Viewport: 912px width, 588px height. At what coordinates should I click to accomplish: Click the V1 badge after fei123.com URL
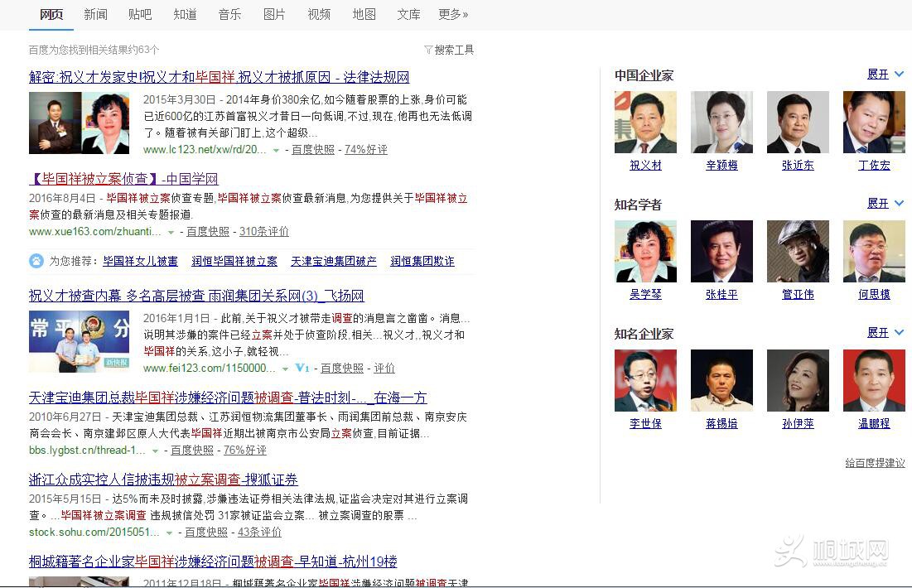302,368
